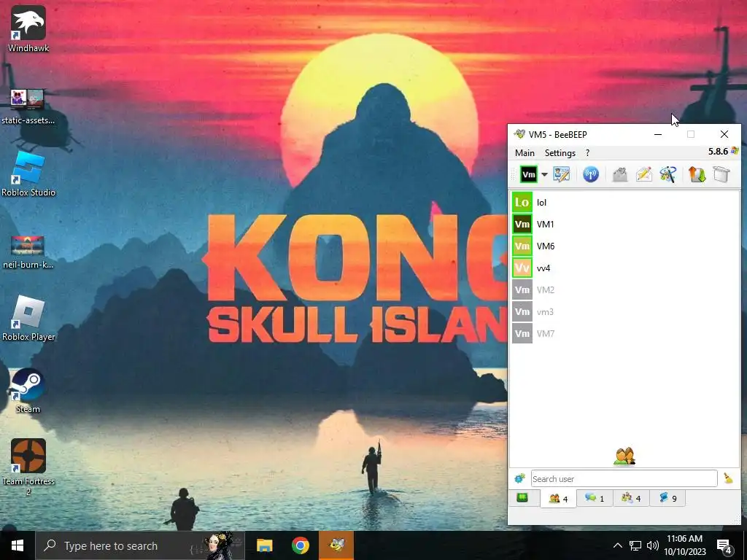Viewport: 747px width, 560px height.
Task: Open the notification center with 4 alerts
Action: [724, 546]
